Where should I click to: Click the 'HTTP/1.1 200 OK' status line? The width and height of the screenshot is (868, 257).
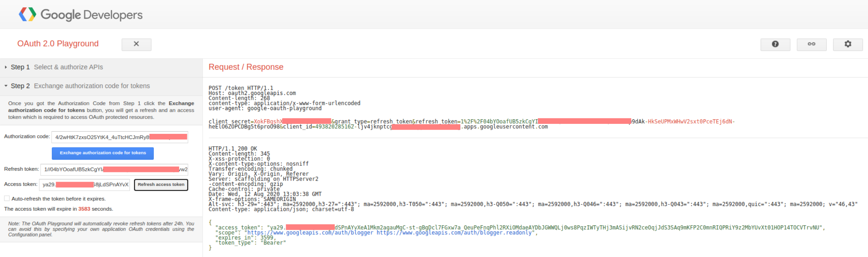[233, 149]
